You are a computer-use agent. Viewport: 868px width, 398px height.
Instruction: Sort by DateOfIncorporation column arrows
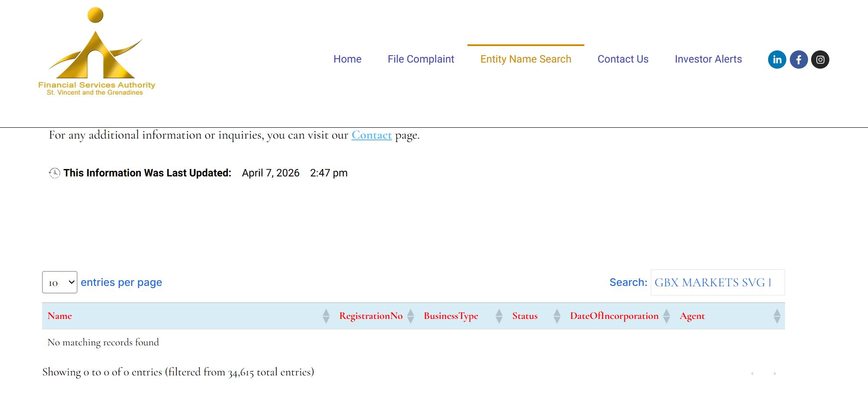click(666, 316)
